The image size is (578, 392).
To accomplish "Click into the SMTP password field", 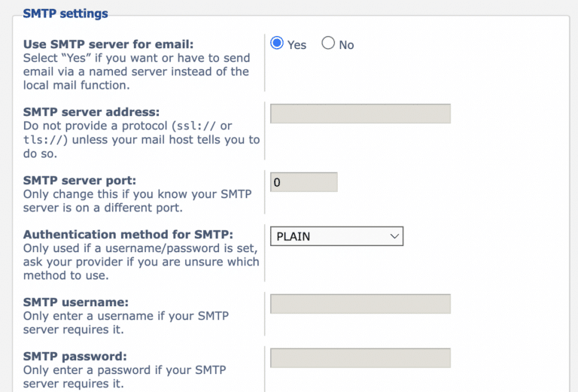I will (x=360, y=358).
